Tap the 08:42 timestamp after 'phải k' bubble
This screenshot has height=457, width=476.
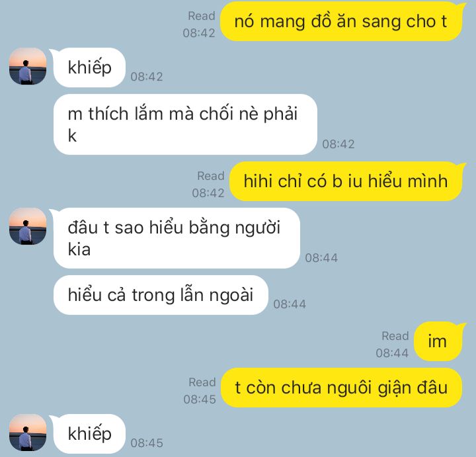coord(338,144)
